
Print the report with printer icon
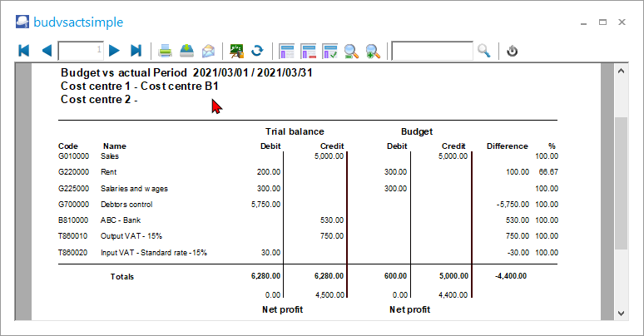(x=166, y=51)
